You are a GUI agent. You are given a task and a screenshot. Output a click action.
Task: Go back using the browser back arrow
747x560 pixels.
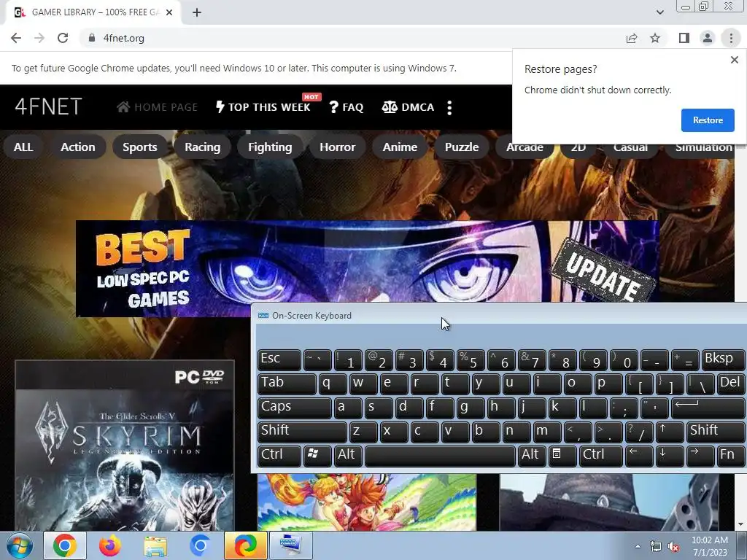coord(16,38)
